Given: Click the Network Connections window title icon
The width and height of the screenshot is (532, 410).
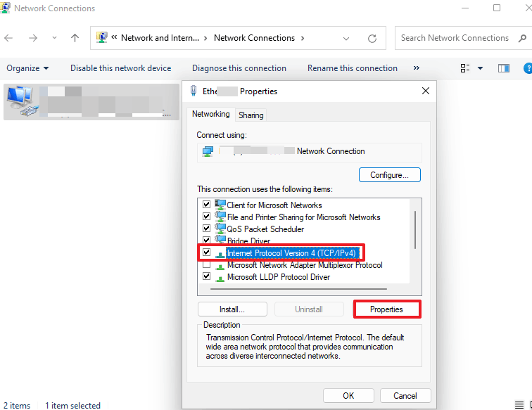Looking at the screenshot, I should [x=5, y=8].
